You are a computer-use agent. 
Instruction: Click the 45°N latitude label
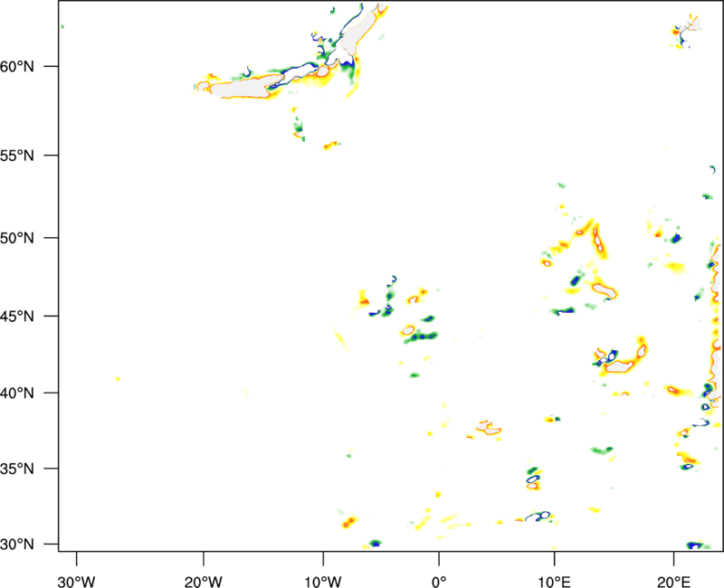17,317
